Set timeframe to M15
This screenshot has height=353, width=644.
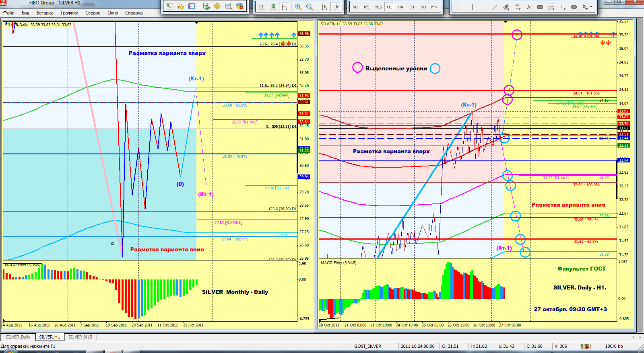click(378, 7)
